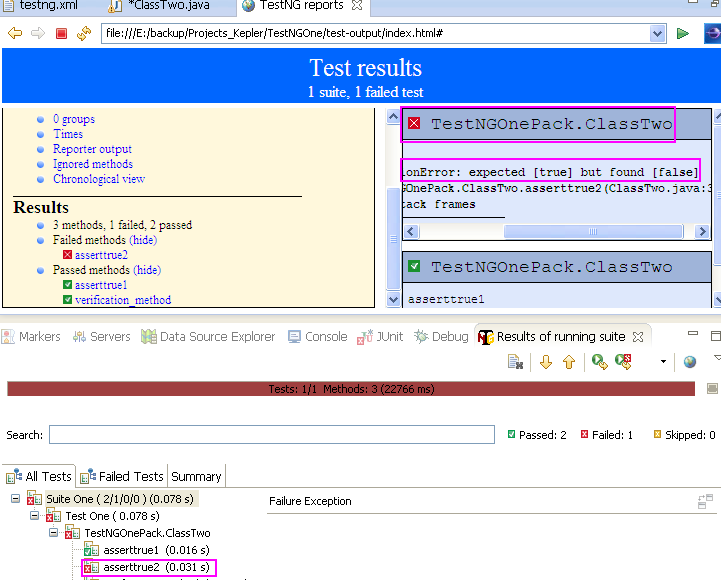721x580 pixels.
Task: Open the TestNG report globe icon
Action: tap(689, 362)
